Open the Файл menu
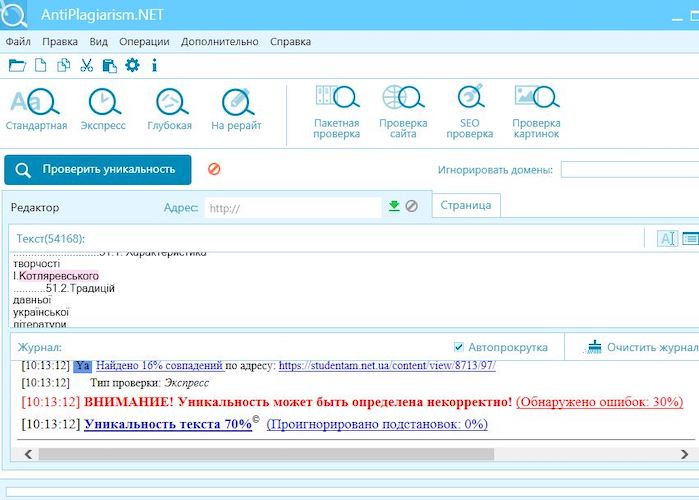 coord(18,42)
